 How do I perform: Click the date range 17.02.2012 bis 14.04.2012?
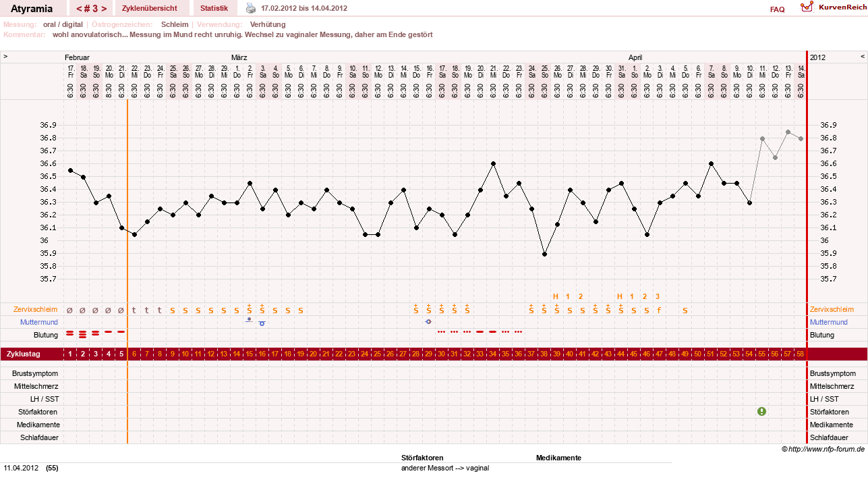click(x=304, y=8)
